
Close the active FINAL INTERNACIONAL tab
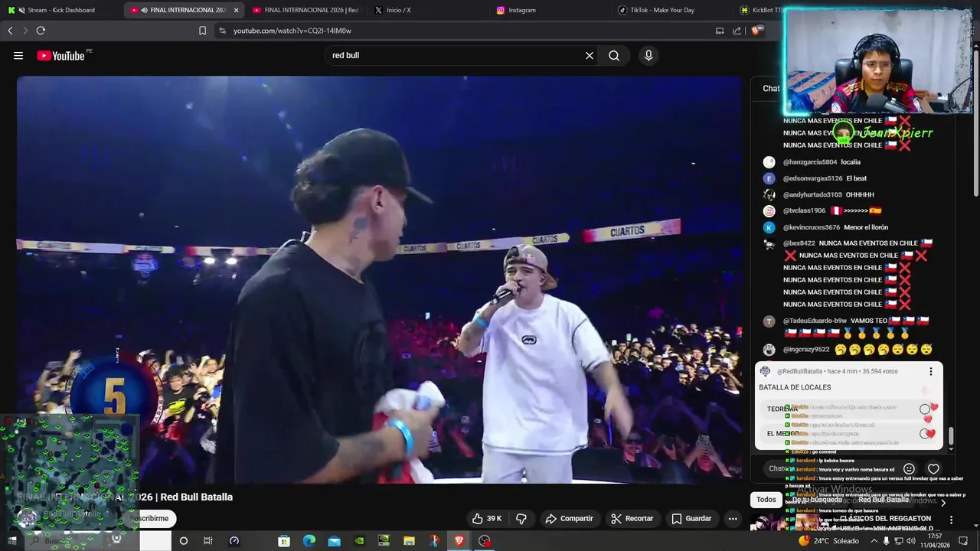coord(236,10)
